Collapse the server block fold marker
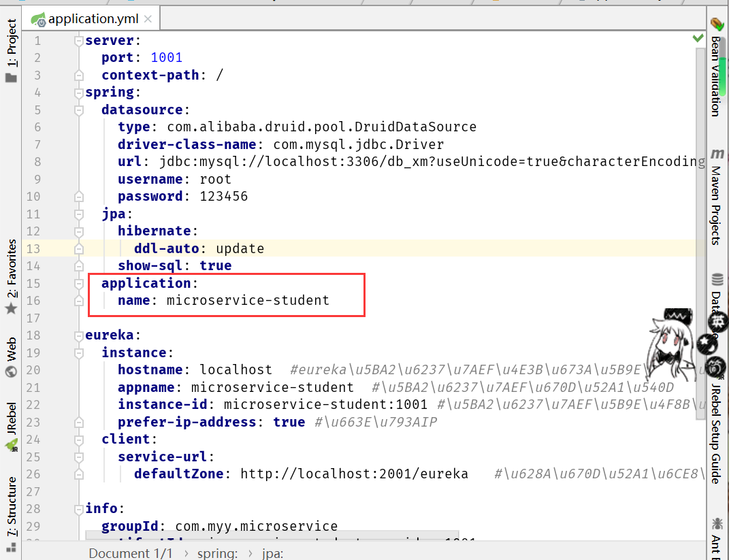 [x=78, y=41]
